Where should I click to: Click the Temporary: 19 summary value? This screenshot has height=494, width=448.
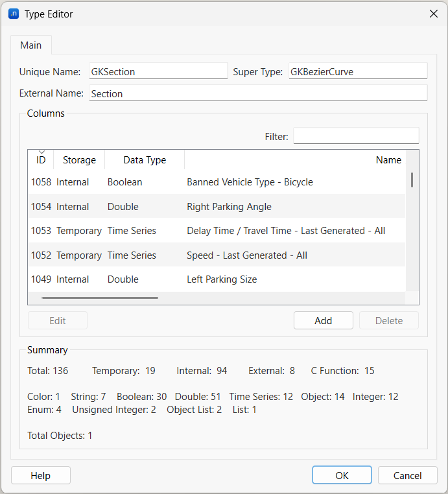point(123,371)
